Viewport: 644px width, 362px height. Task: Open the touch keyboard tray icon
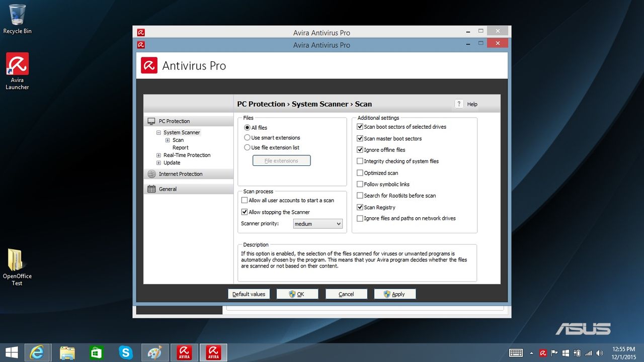tap(516, 353)
